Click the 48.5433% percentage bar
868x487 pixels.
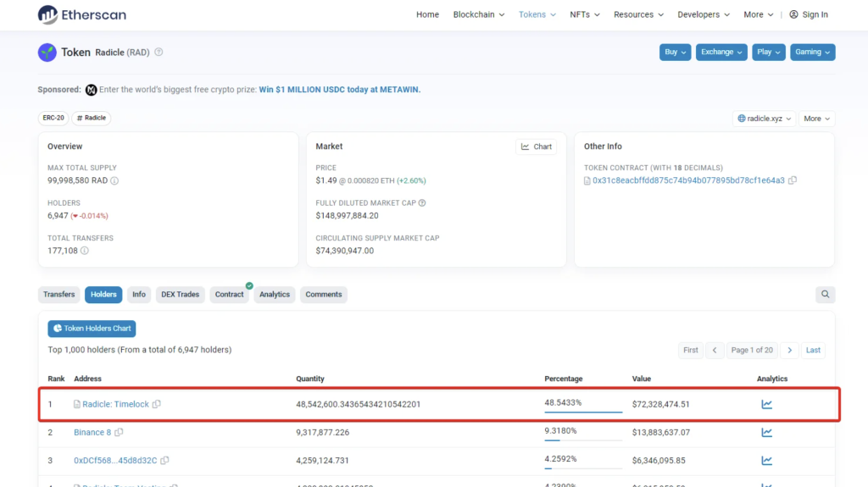[583, 412]
